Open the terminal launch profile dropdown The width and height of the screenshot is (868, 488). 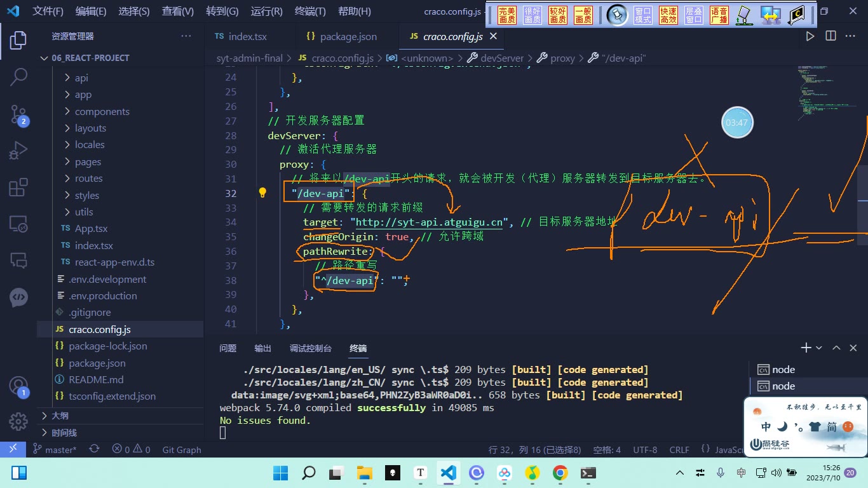(x=819, y=348)
